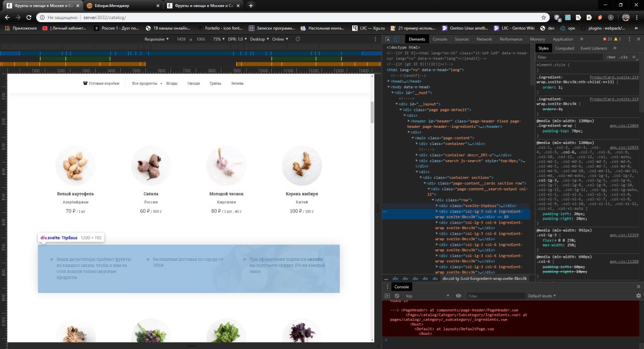The height and width of the screenshot is (349, 644).
Task: Open the Event Listeners tab
Action: (x=594, y=48)
